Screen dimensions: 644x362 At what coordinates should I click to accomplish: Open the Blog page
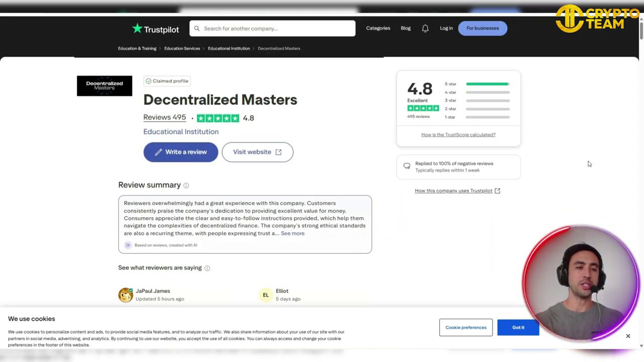click(406, 28)
